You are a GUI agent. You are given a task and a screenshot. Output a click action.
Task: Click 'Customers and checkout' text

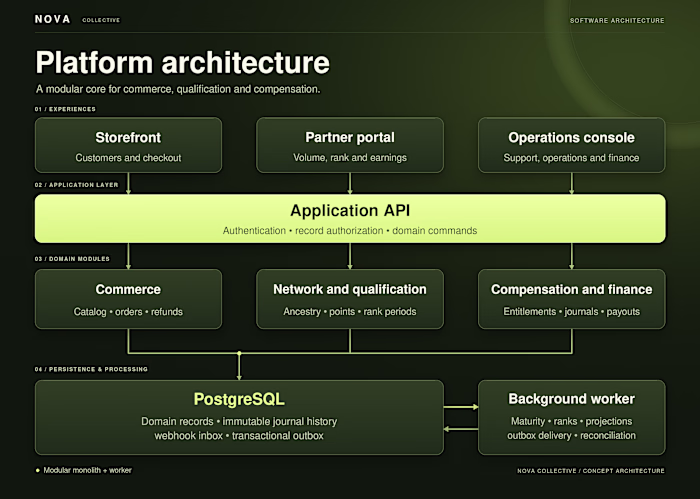point(128,158)
